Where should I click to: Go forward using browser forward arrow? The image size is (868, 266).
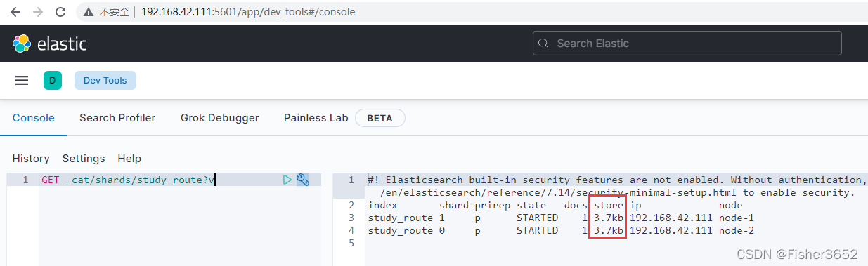38,12
